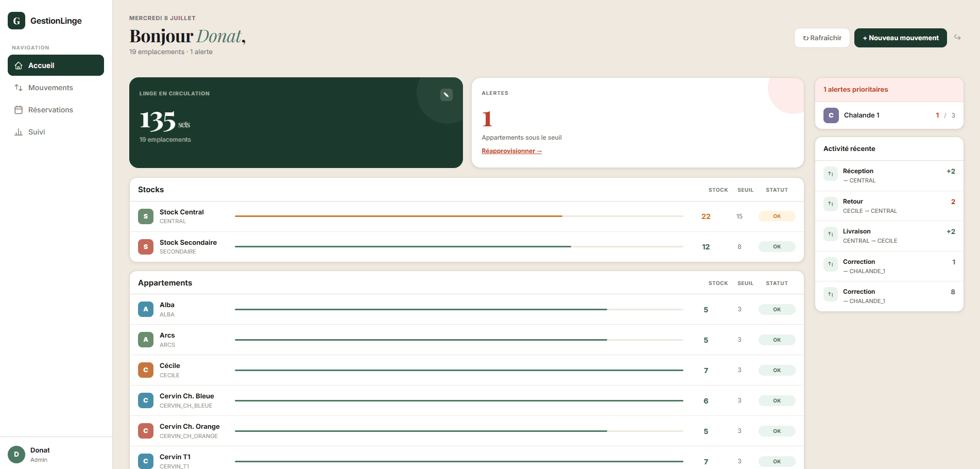Viewport: 980px width, 469px height.
Task: Click the Stock Secondaire S icon
Action: tap(146, 247)
